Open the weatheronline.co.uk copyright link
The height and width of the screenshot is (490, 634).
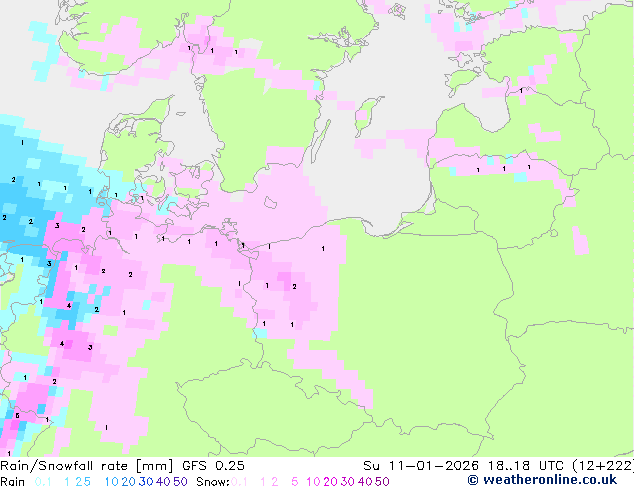(542, 480)
